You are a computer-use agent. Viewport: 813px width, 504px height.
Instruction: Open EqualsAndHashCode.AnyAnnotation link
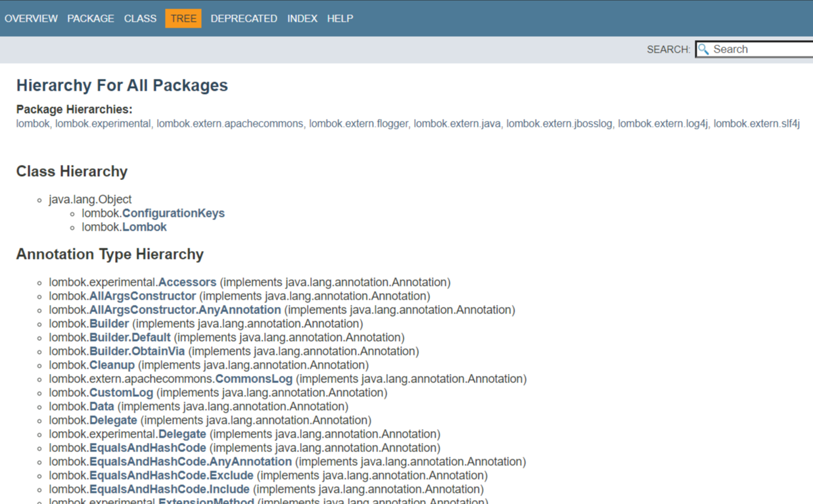191,461
